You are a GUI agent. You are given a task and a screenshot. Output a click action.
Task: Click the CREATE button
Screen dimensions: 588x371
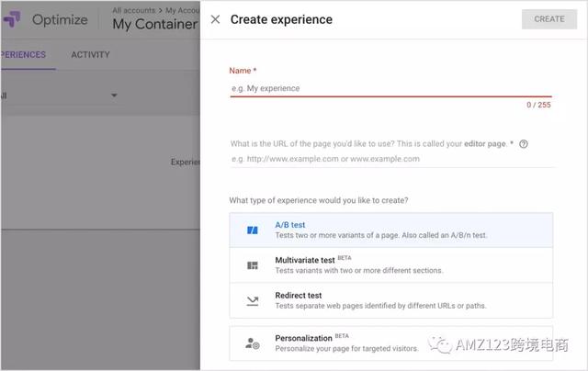549,19
